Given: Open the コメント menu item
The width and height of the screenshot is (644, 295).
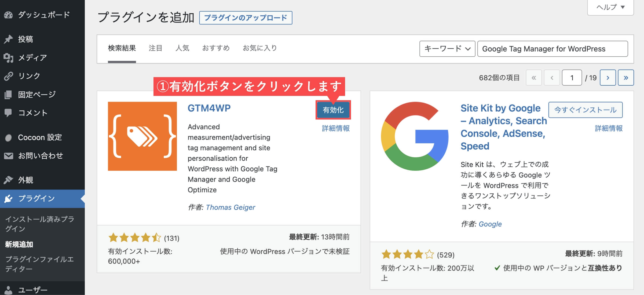Looking at the screenshot, I should (x=42, y=113).
